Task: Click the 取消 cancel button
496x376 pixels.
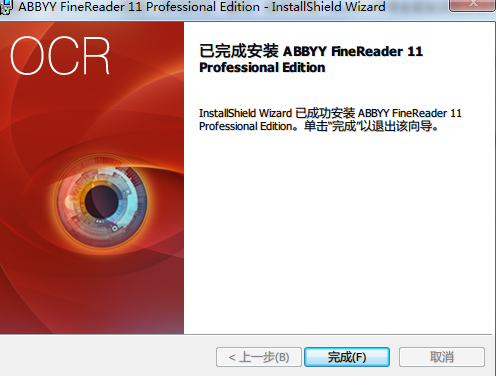Action: tap(442, 357)
